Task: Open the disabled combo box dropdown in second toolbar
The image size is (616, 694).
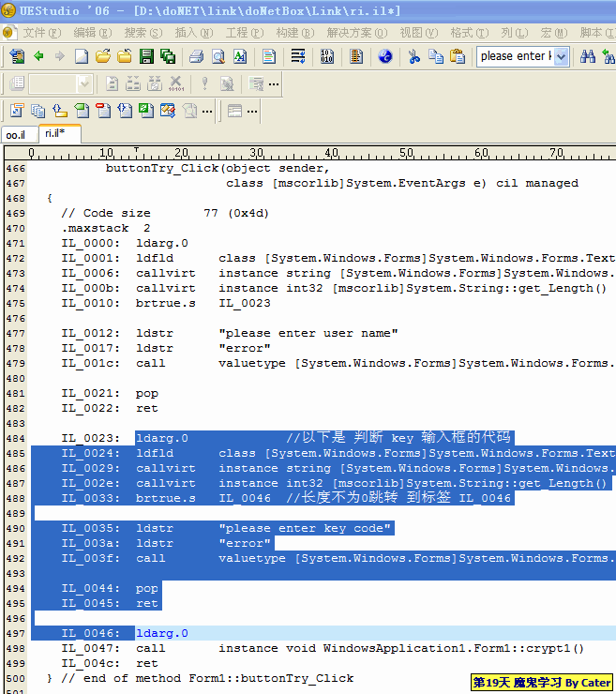Action: coord(83,83)
